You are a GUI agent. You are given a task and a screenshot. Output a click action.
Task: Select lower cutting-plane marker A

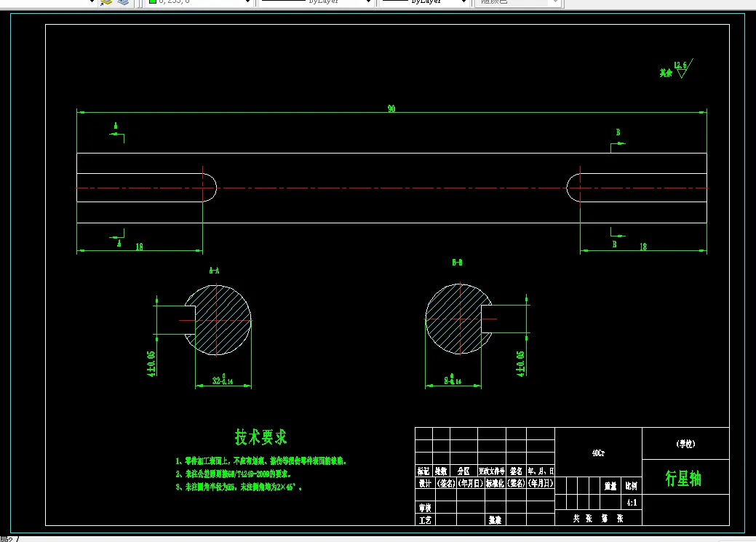coord(117,238)
